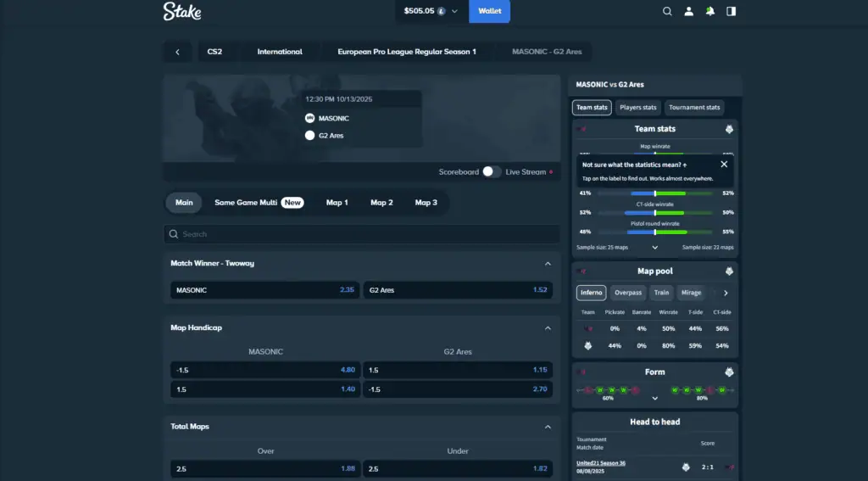The image size is (868, 481).
Task: Switch to the Map 2 tab
Action: pos(381,203)
